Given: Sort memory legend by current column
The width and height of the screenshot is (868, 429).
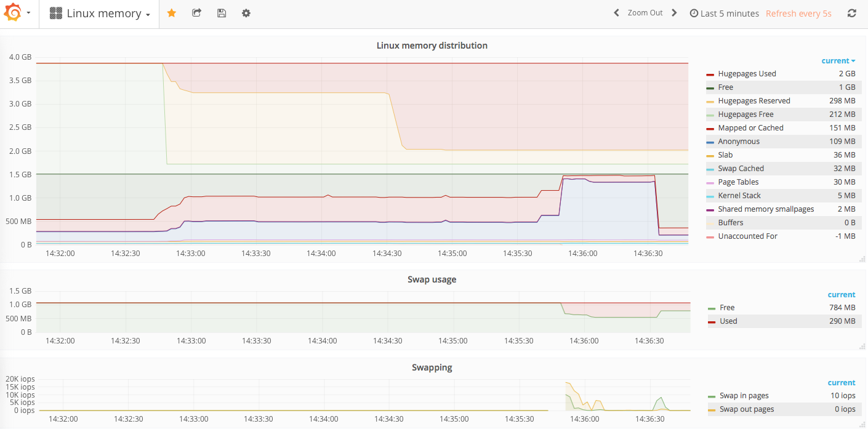Looking at the screenshot, I should [838, 60].
